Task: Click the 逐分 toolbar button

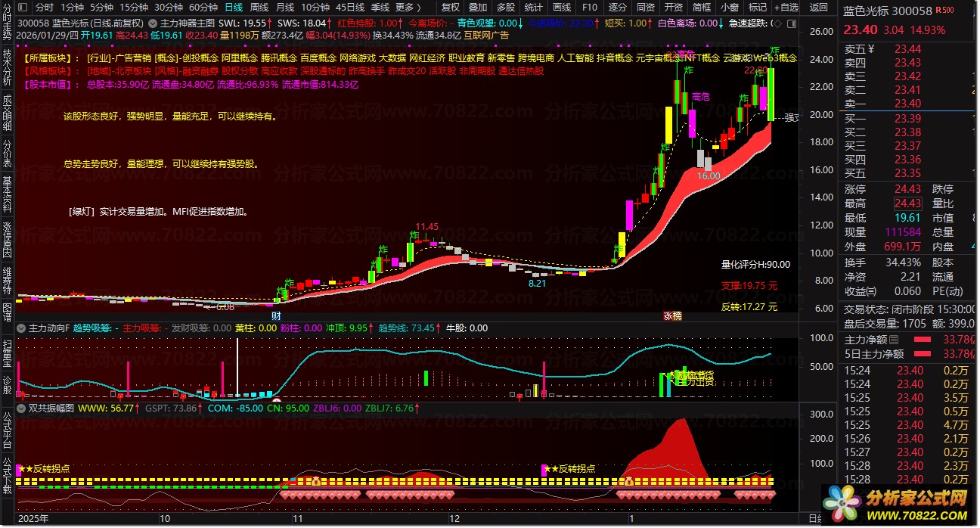Action: pyautogui.click(x=618, y=7)
